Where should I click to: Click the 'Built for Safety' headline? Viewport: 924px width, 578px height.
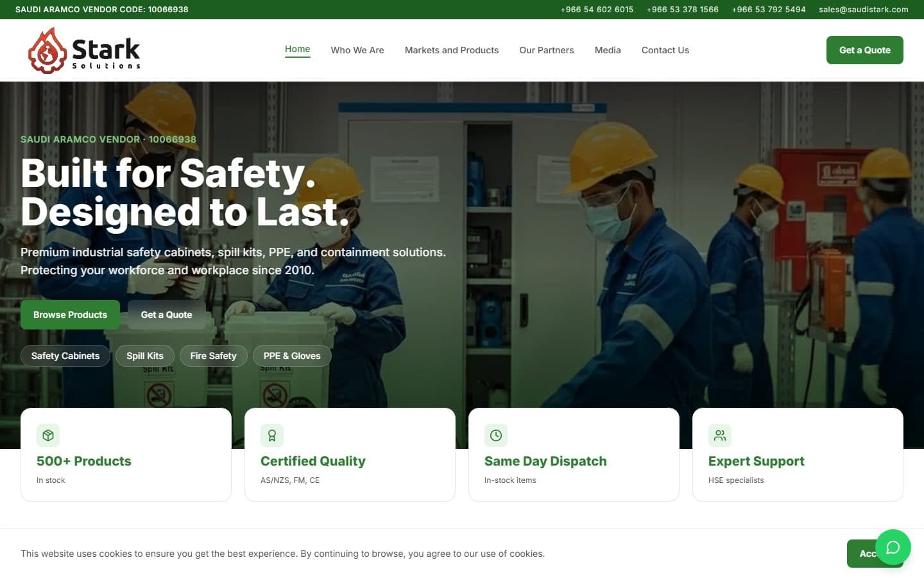point(168,173)
